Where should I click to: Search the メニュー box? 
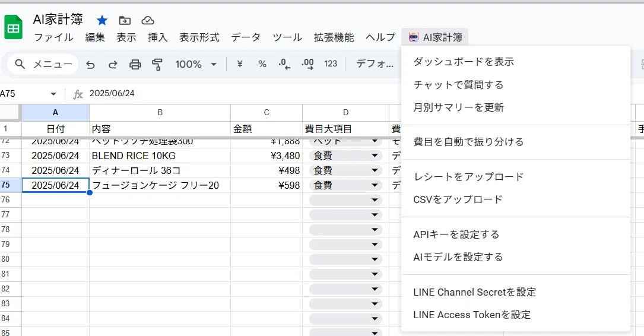pos(43,64)
